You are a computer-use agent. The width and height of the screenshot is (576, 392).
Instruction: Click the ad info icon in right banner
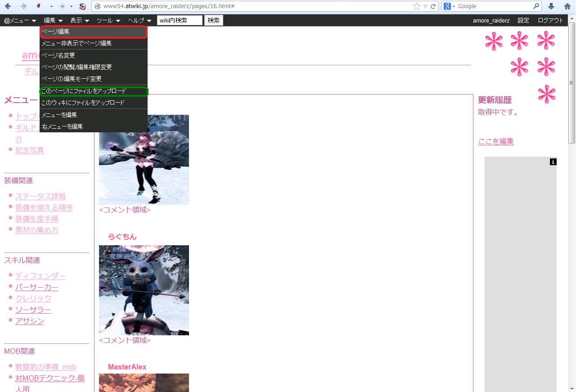(553, 162)
